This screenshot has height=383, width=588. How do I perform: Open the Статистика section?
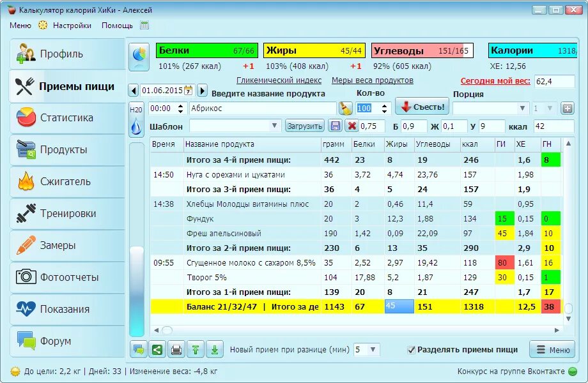68,117
